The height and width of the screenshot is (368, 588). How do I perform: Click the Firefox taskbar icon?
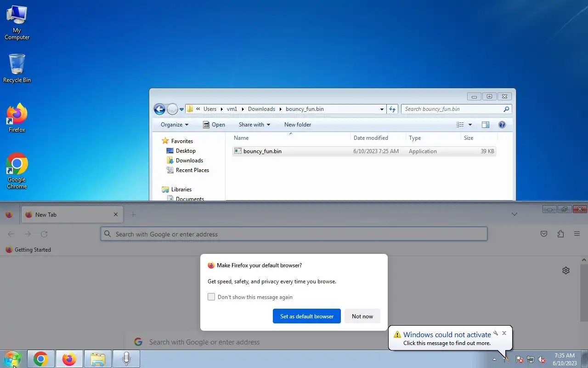pyautogui.click(x=69, y=359)
